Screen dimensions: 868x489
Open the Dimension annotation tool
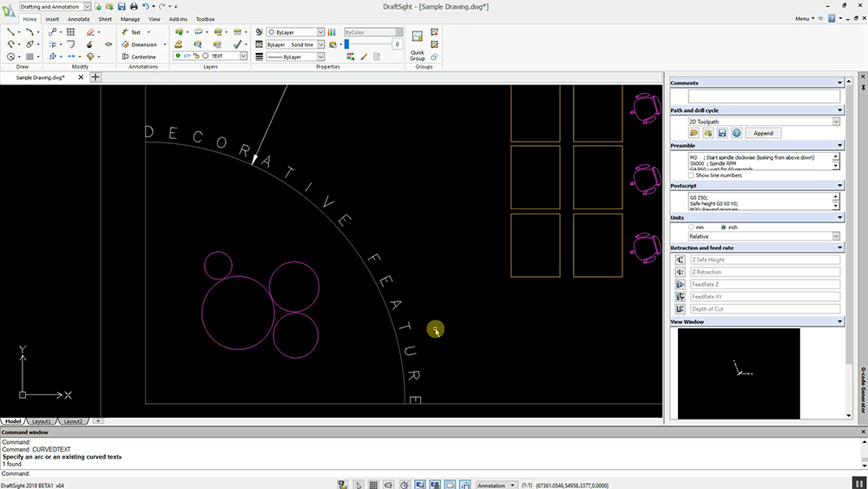click(x=140, y=44)
